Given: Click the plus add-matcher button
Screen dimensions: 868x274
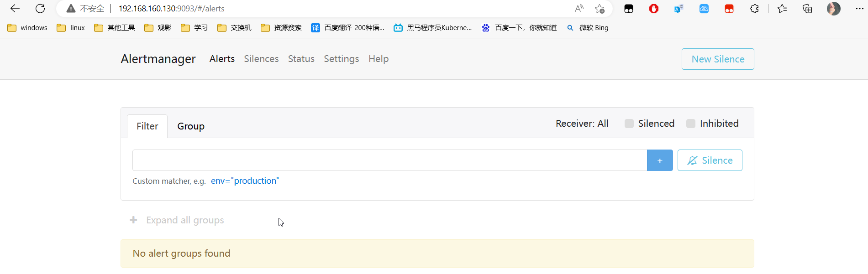Looking at the screenshot, I should coord(660,160).
